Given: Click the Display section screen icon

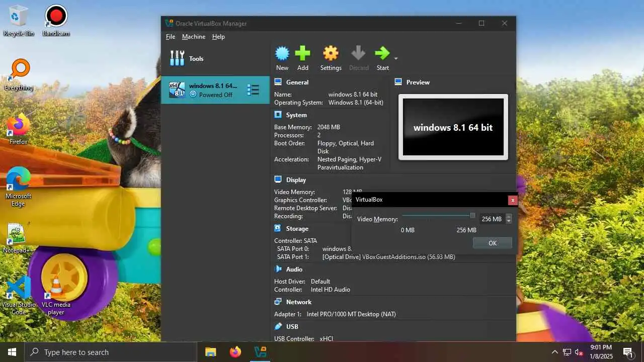Looking at the screenshot, I should click(x=278, y=179).
